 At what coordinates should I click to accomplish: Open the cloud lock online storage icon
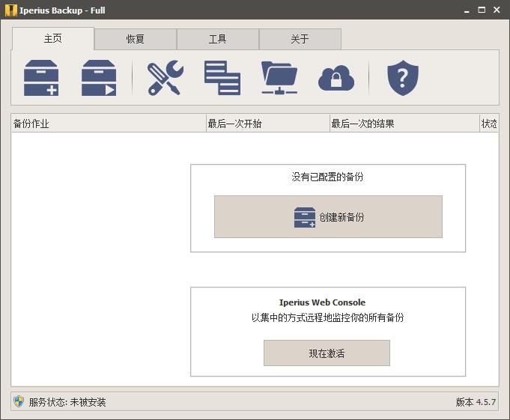[336, 79]
